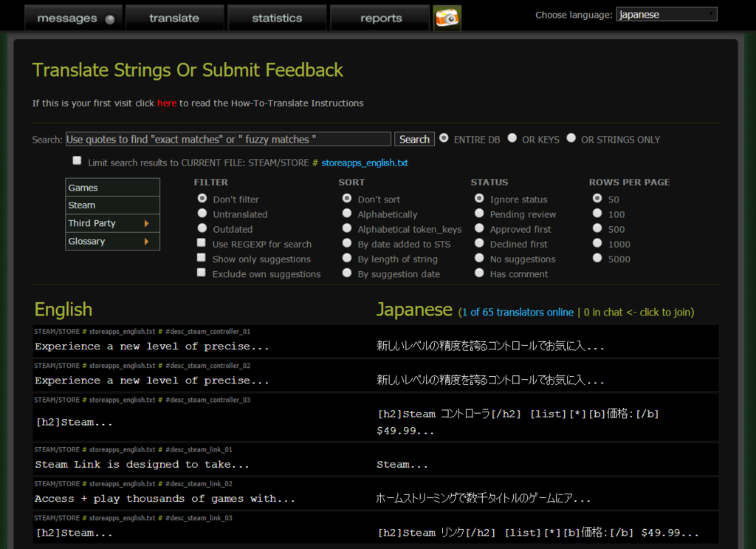Viewport: 756px width, 549px height.
Task: Click Japanese translation for #desc_steam_link_01
Action: pos(402,465)
